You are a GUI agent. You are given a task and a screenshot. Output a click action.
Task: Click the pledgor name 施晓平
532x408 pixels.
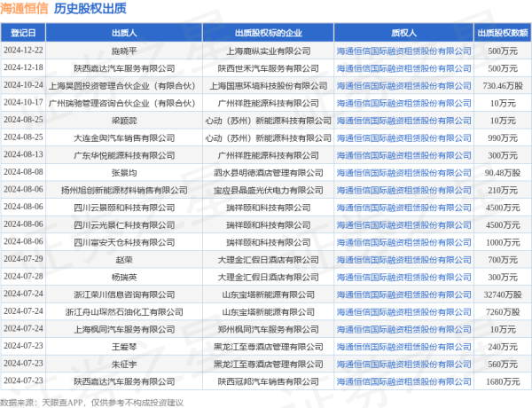tap(124, 51)
